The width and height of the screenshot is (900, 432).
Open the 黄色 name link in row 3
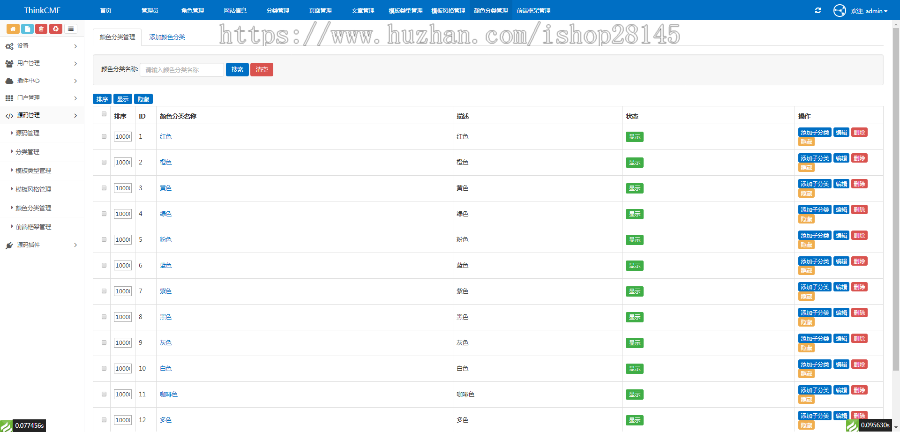coord(165,188)
